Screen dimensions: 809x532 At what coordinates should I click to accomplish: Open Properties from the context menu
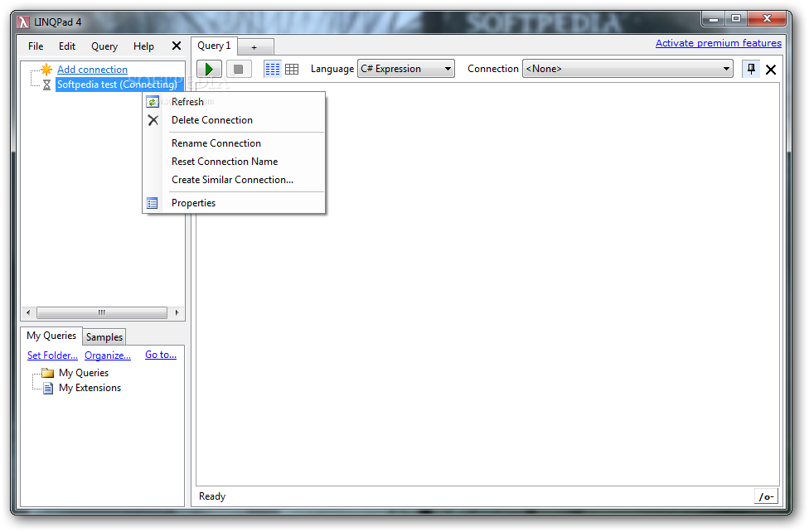click(235, 203)
